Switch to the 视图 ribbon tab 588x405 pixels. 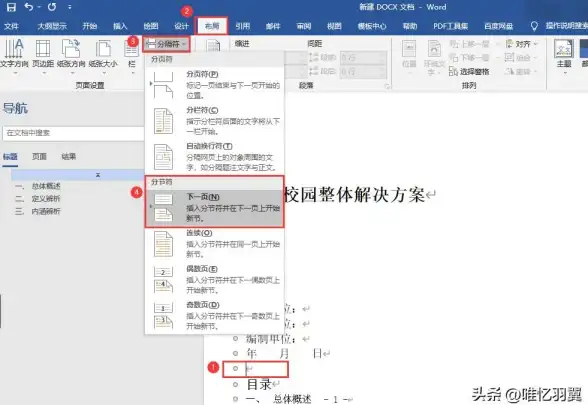pyautogui.click(x=334, y=26)
